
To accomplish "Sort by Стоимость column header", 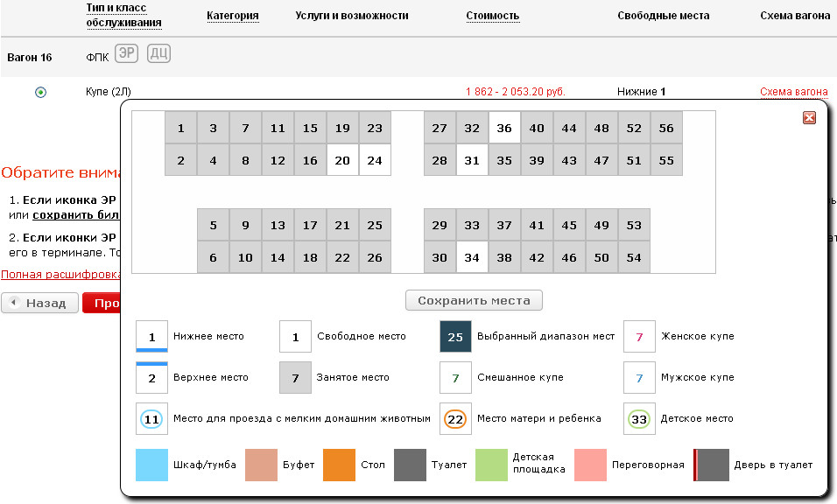I will tap(492, 16).
